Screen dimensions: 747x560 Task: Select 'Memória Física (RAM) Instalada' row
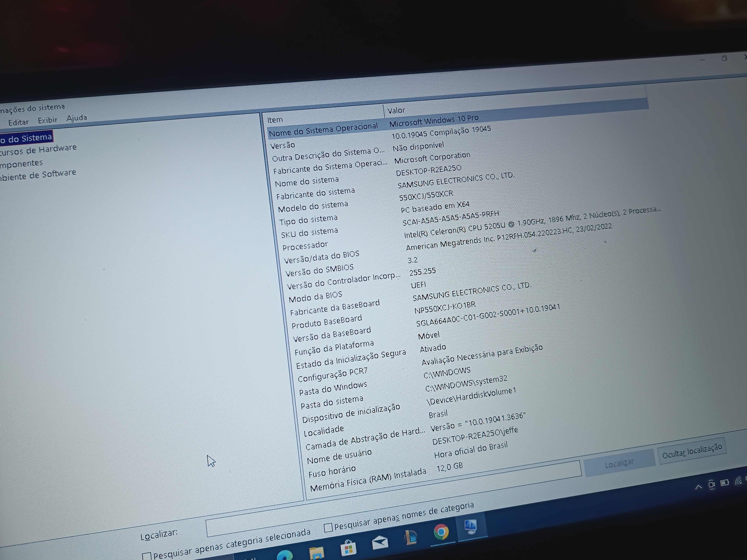tap(368, 480)
